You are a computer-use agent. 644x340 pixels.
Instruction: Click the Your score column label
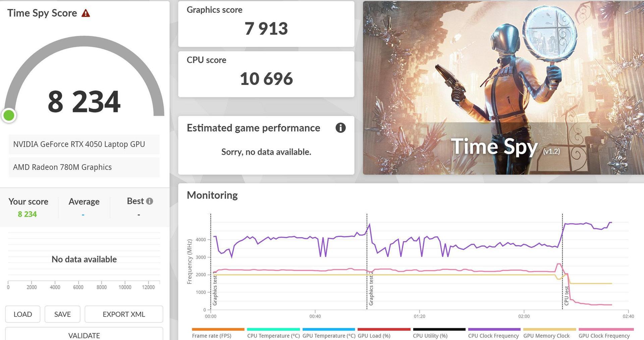28,201
